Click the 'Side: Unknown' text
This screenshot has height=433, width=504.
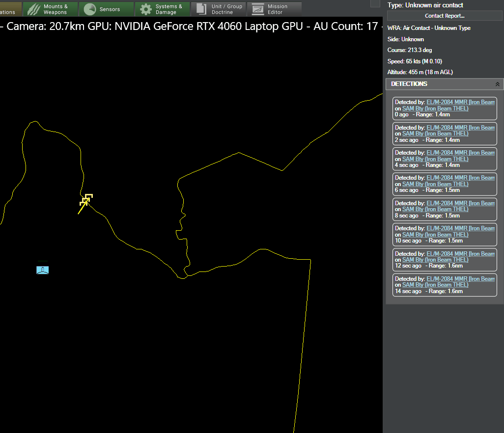point(405,39)
